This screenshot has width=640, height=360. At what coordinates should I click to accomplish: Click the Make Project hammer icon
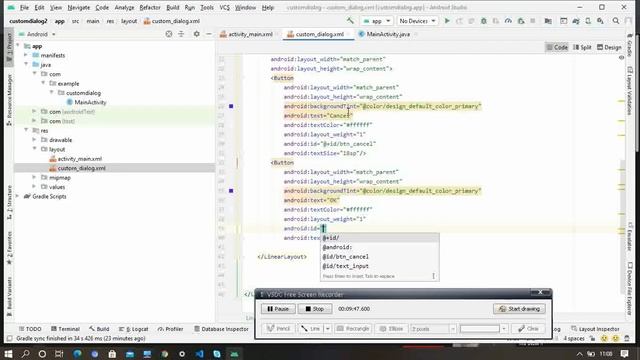point(350,21)
